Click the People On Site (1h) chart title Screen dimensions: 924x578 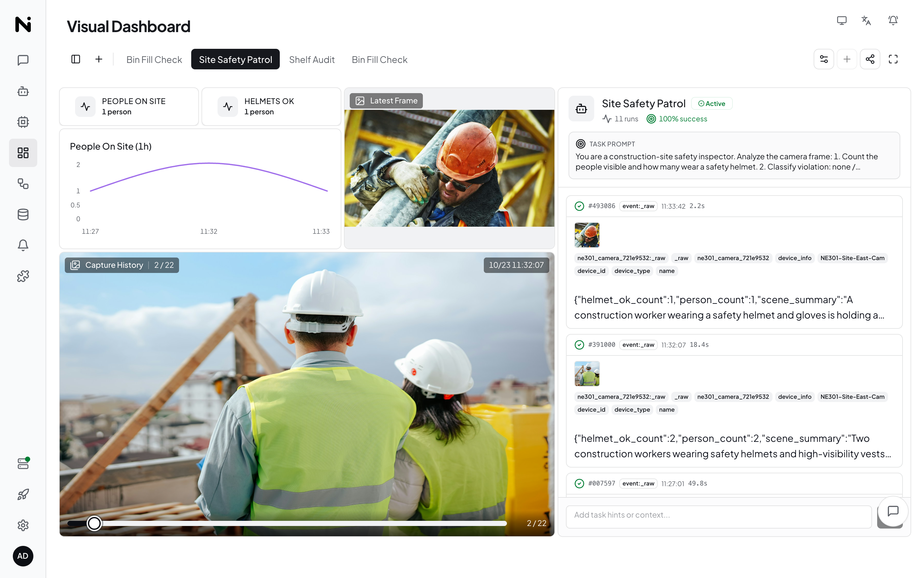(x=111, y=146)
